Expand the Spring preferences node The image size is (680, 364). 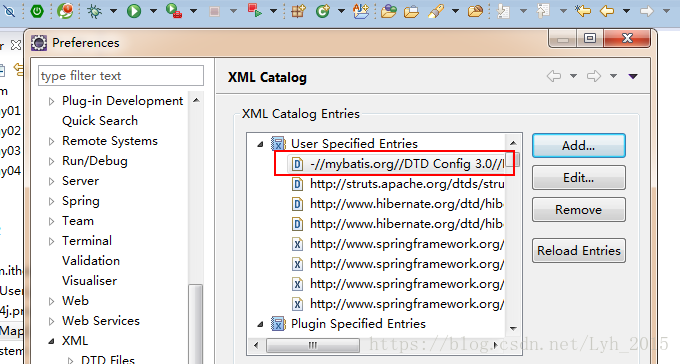point(52,201)
